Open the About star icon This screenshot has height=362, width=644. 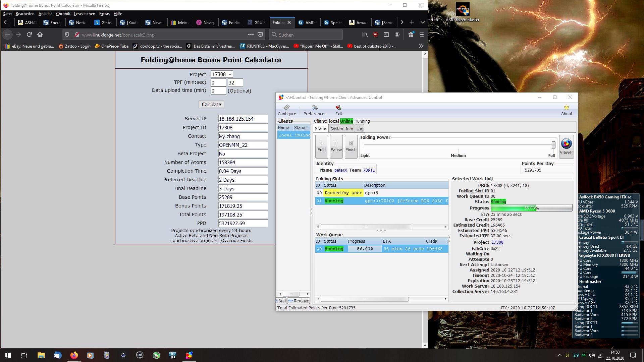click(566, 108)
